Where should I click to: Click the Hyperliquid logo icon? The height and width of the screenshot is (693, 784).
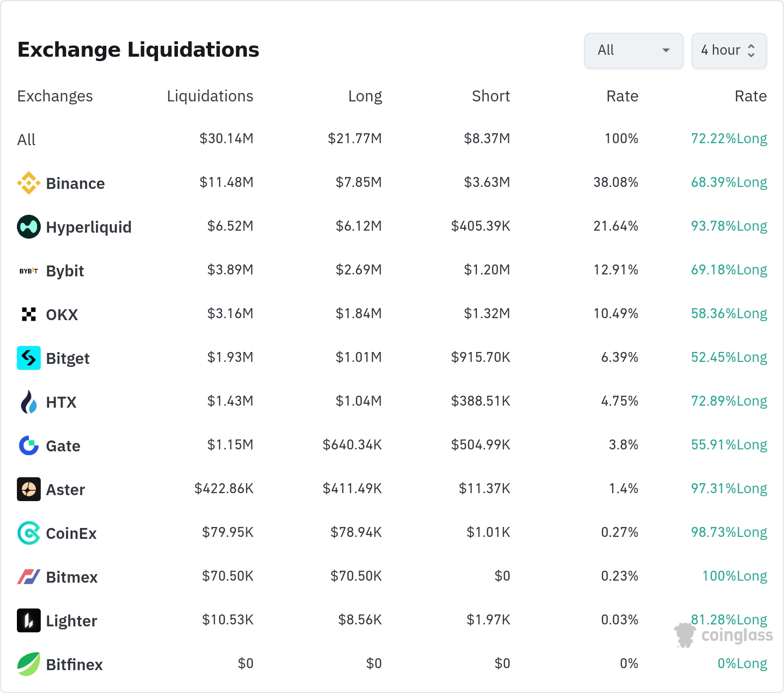pyautogui.click(x=29, y=227)
